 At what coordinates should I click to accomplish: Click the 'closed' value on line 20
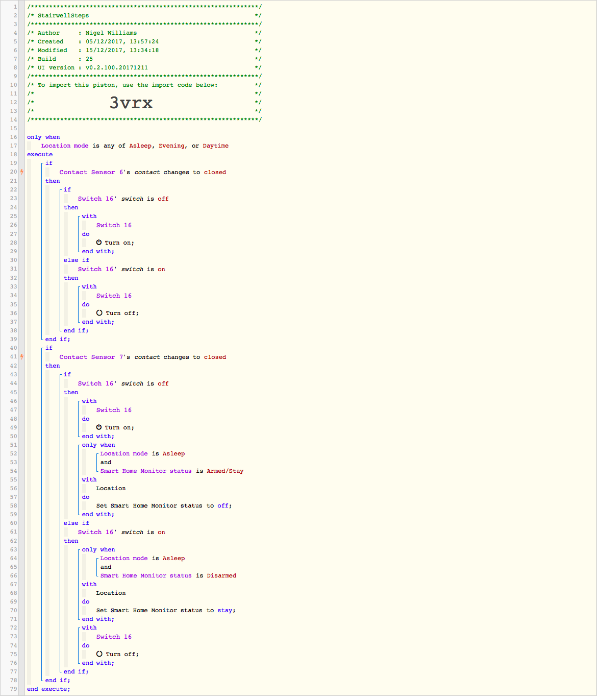pos(215,172)
